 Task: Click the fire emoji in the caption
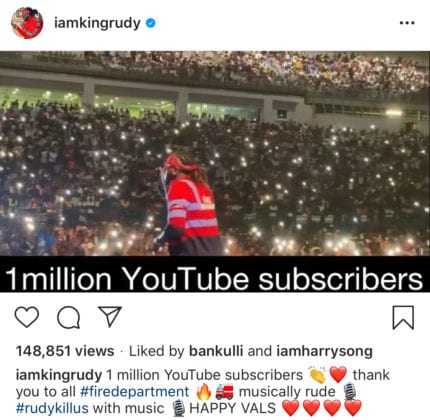204,392
